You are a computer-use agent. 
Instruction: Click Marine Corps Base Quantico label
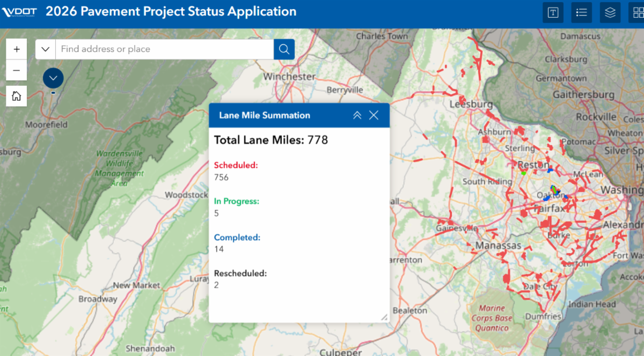point(492,318)
